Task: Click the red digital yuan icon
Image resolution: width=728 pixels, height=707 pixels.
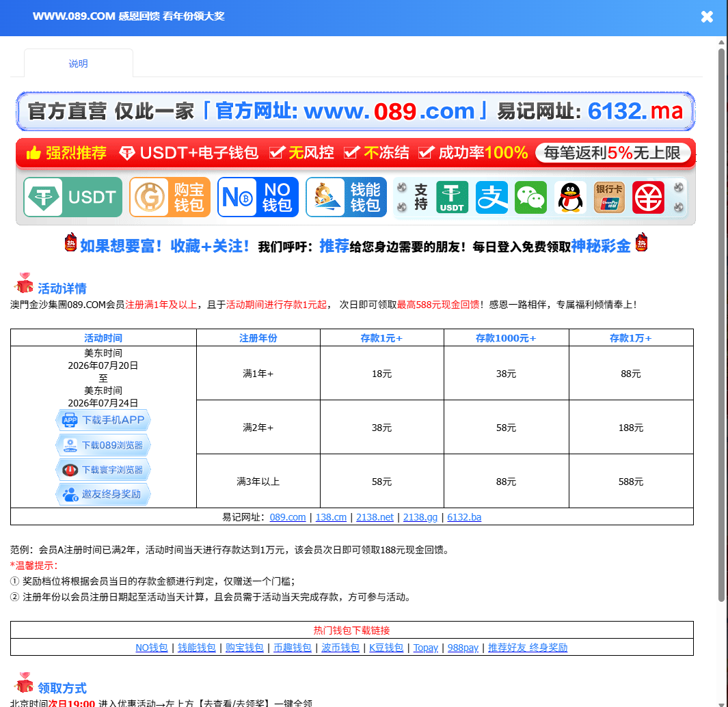Action: pyautogui.click(x=648, y=197)
